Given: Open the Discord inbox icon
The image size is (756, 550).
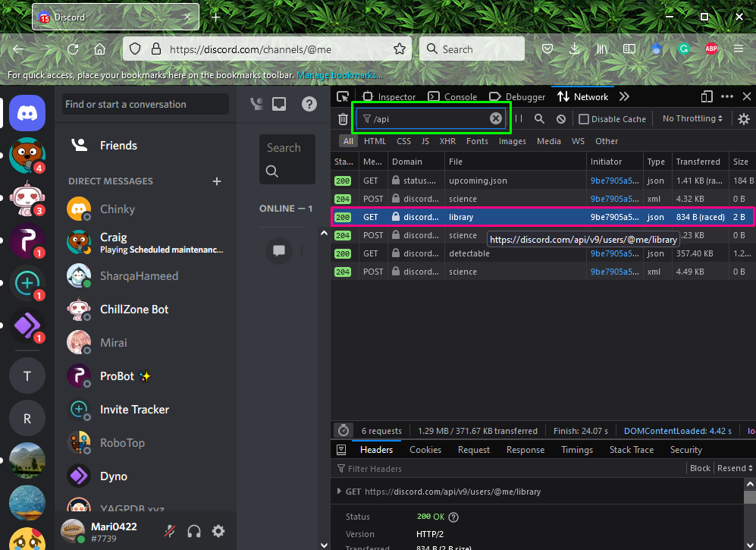Looking at the screenshot, I should [279, 104].
